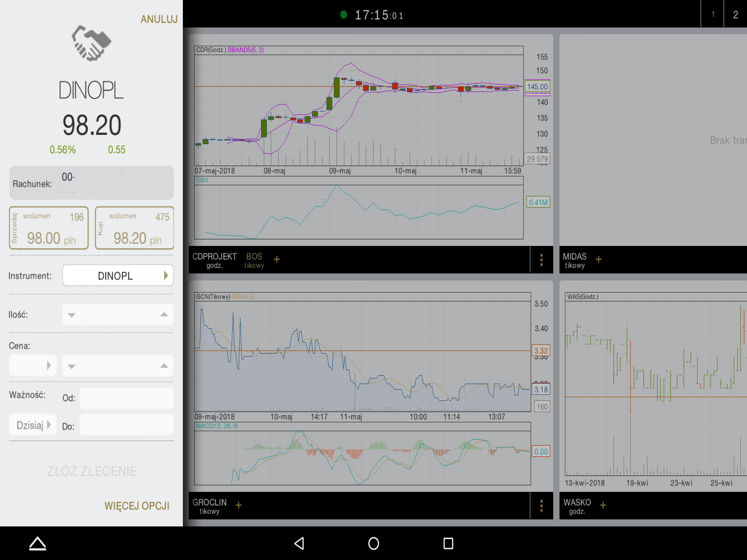This screenshot has width=747, height=560.
Task: Open the Dzisiaj validity dropdown
Action: pos(33,425)
